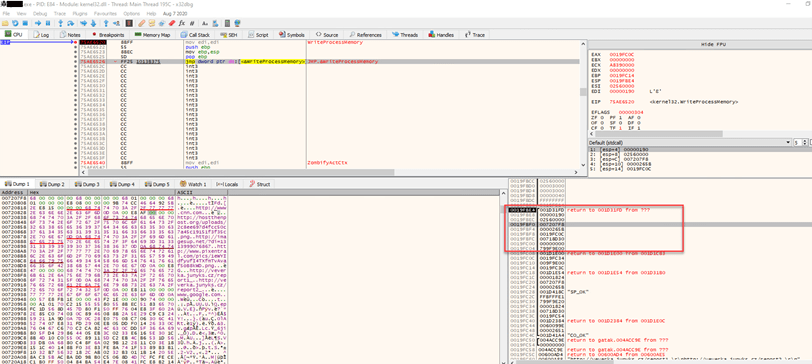Open the Scylla plugin dark square icon
The width and height of the screenshot is (812, 364).
[x=128, y=23]
